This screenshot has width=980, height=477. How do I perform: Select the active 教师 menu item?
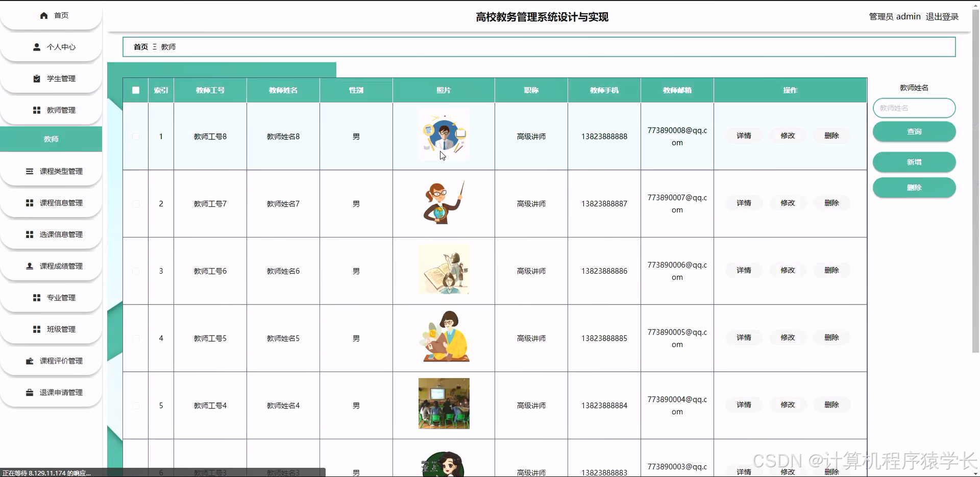pos(51,138)
